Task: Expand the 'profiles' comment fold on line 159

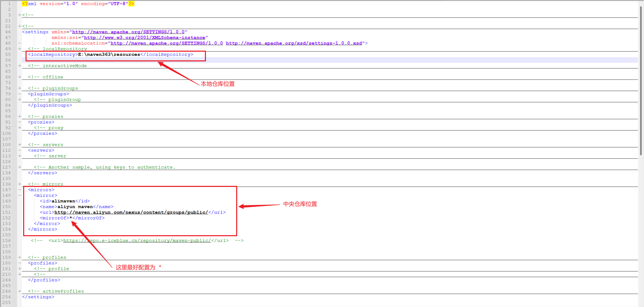Action: 19,257
